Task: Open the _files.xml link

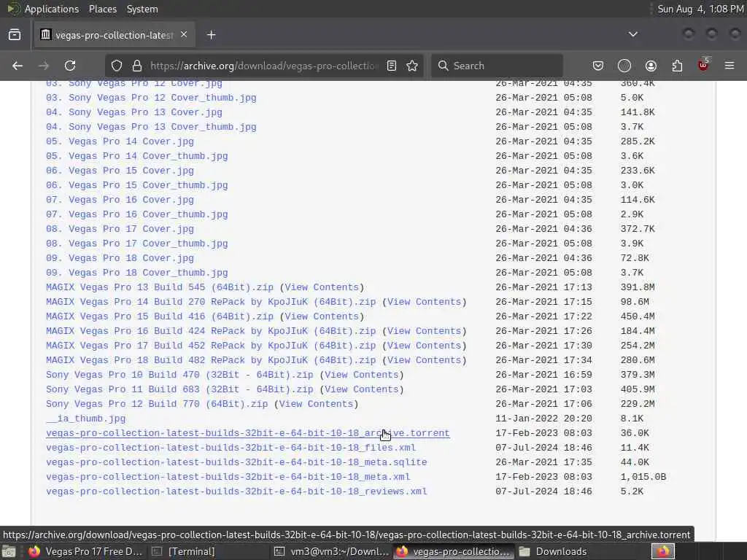Action: pos(231,448)
